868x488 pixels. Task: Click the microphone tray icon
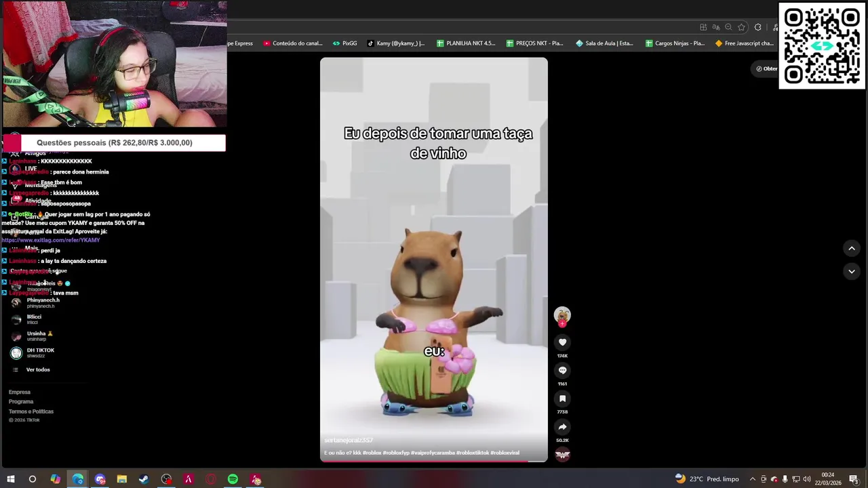(x=785, y=479)
